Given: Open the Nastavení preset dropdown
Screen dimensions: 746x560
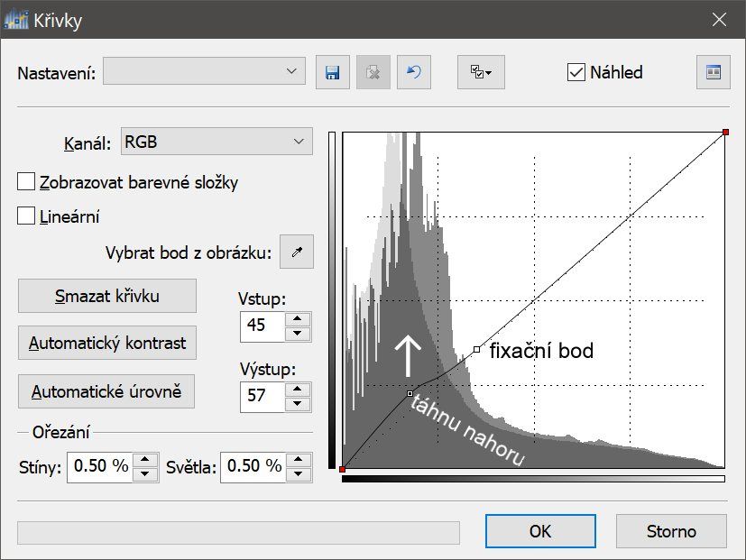Looking at the screenshot, I should point(204,71).
